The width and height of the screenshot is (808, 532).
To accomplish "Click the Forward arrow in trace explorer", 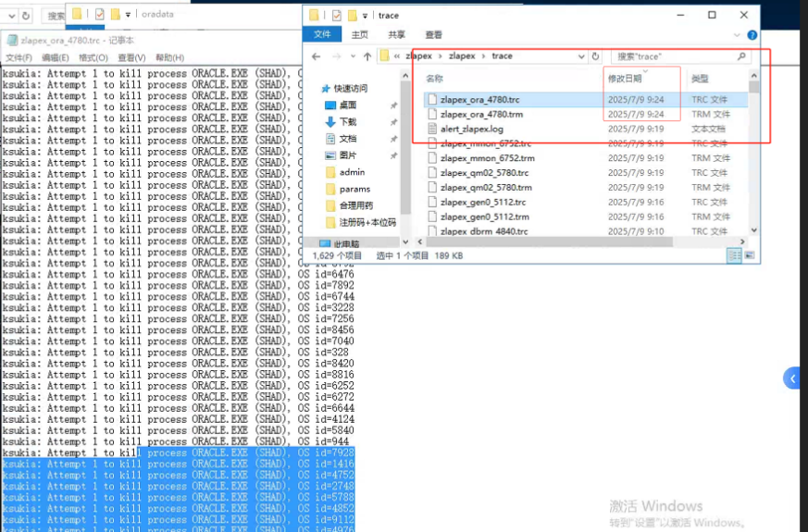I will click(x=337, y=56).
